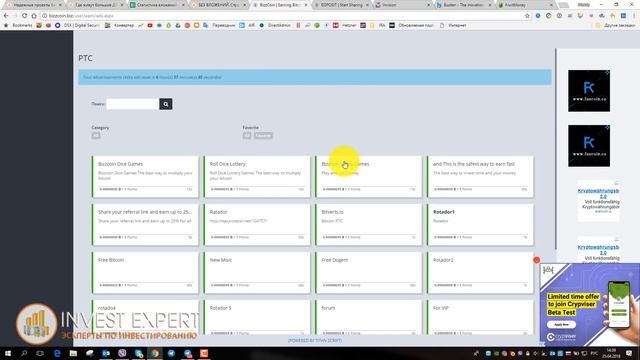Switch to the BizzCoin browser tab
Image resolution: width=640 pixels, height=360 pixels.
tap(280, 5)
